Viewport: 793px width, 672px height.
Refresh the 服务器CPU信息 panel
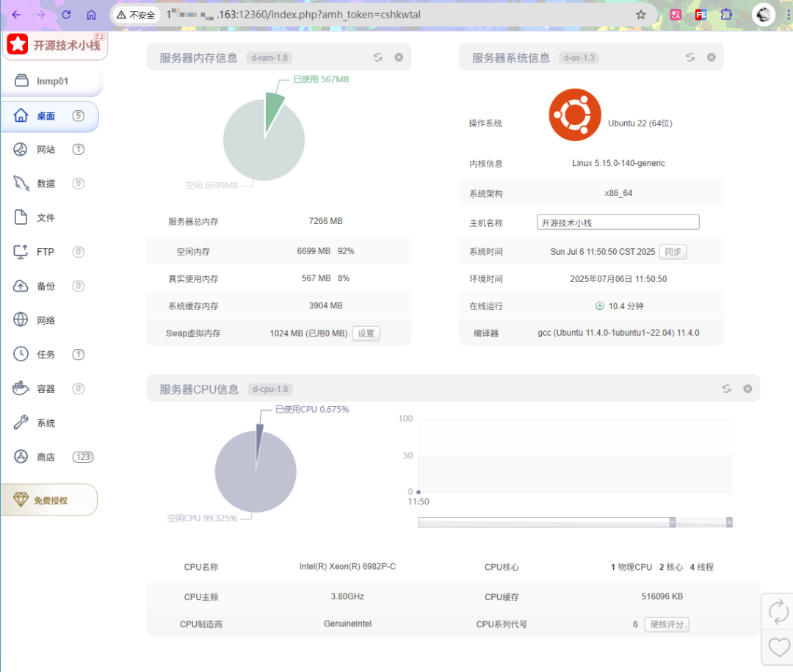click(x=727, y=389)
